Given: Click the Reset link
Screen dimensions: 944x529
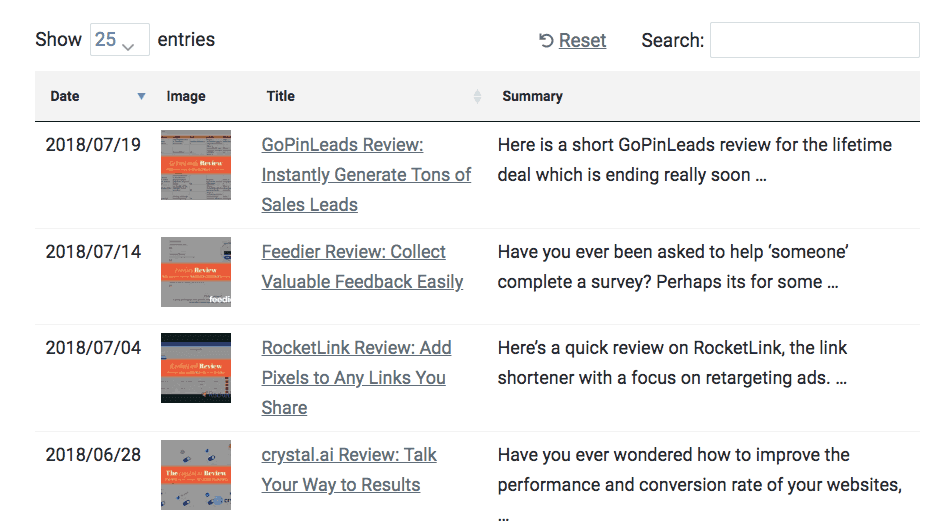Looking at the screenshot, I should (x=582, y=41).
